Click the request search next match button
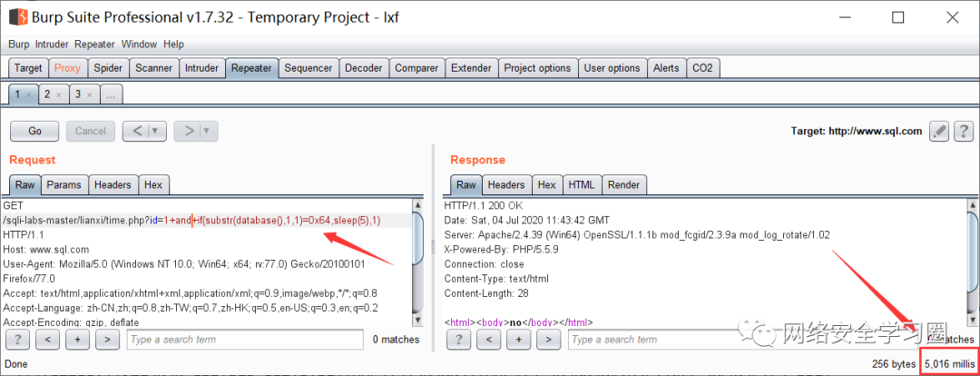This screenshot has height=376, width=980. (107, 340)
